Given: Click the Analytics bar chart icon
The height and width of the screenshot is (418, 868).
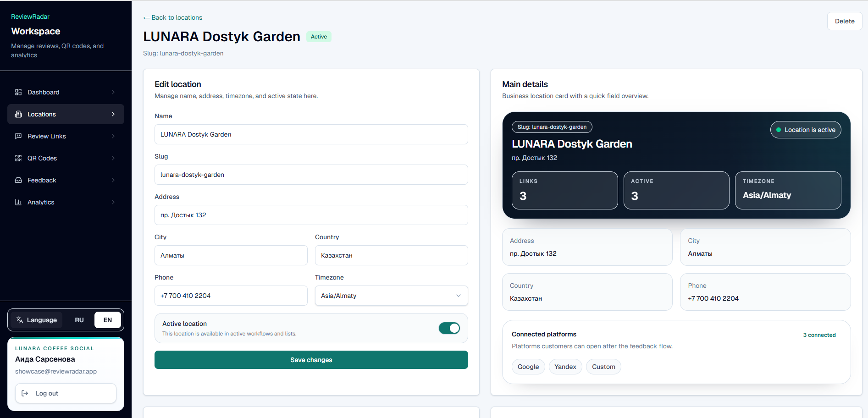Looking at the screenshot, I should click(x=18, y=202).
